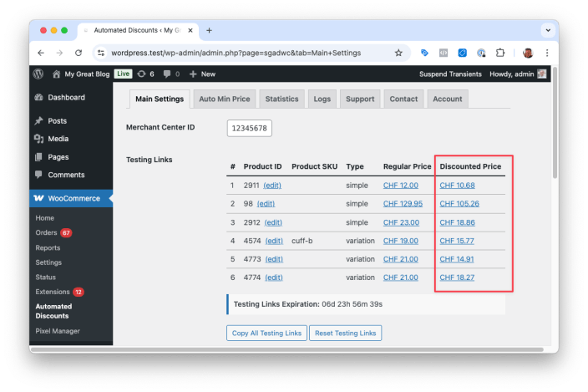Open the CHF 105.26 discounted price link
Screen dimensions: 588x392
(x=459, y=203)
